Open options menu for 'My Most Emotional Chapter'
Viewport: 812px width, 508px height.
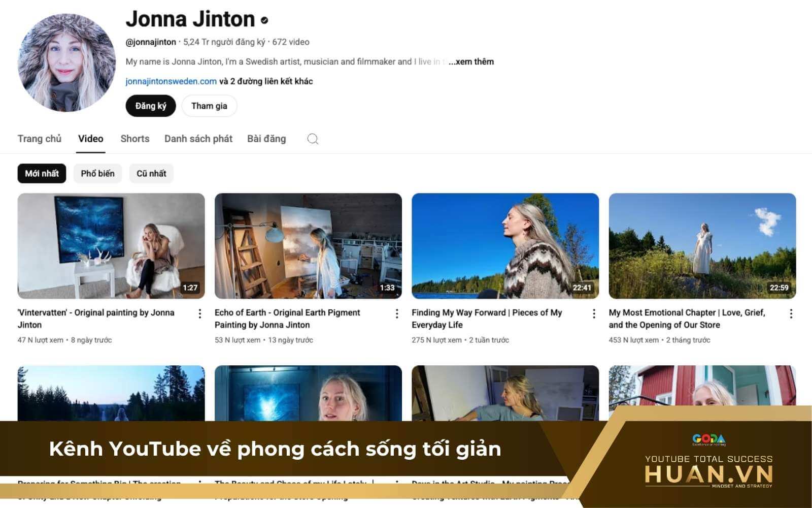(791, 314)
